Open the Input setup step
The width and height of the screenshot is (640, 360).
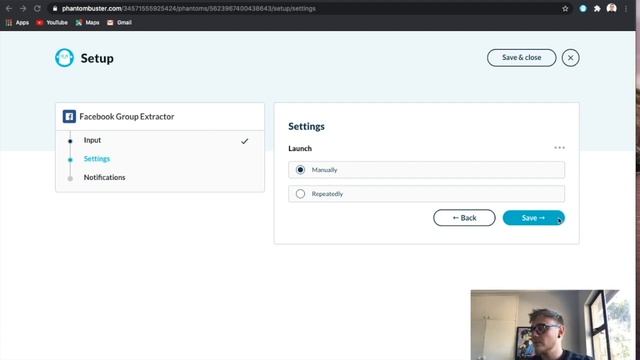92,140
